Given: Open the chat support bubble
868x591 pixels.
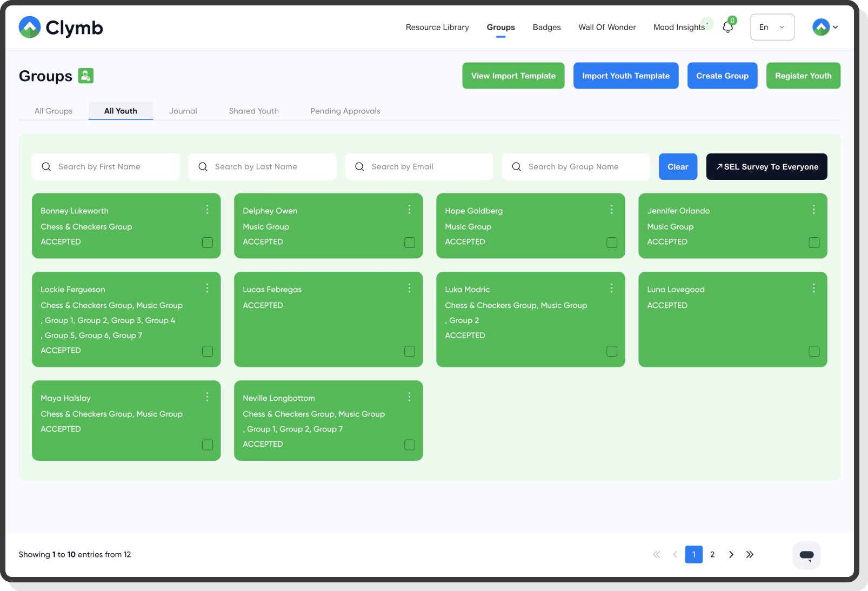Looking at the screenshot, I should point(806,555).
